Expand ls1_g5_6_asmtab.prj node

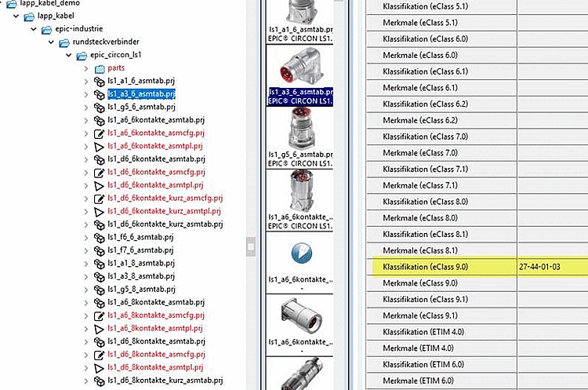pyautogui.click(x=86, y=108)
